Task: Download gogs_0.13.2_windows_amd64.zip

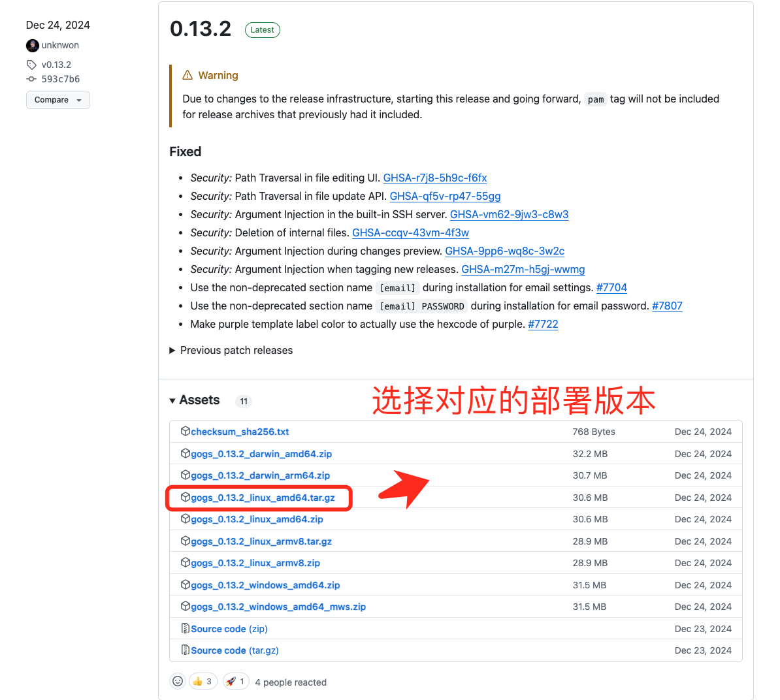Action: [265, 585]
